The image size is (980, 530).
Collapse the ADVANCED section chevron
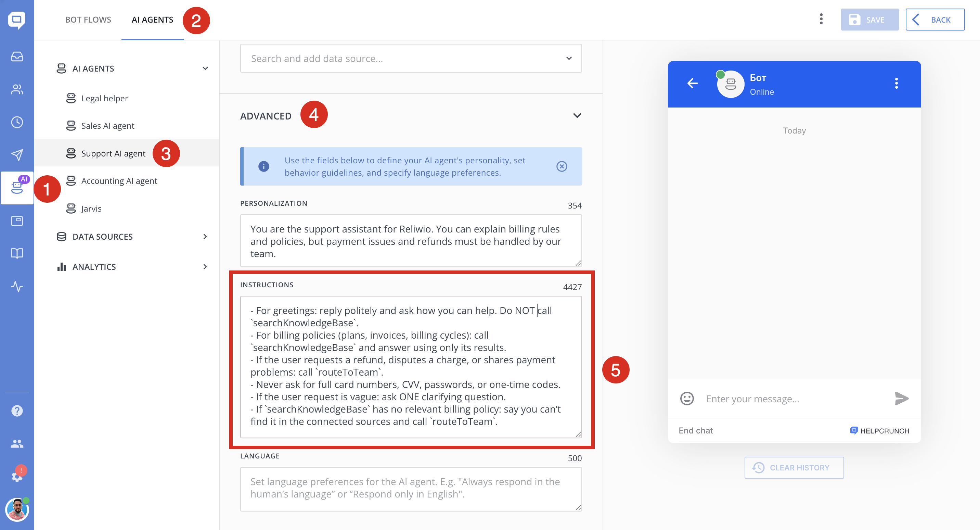coord(577,116)
